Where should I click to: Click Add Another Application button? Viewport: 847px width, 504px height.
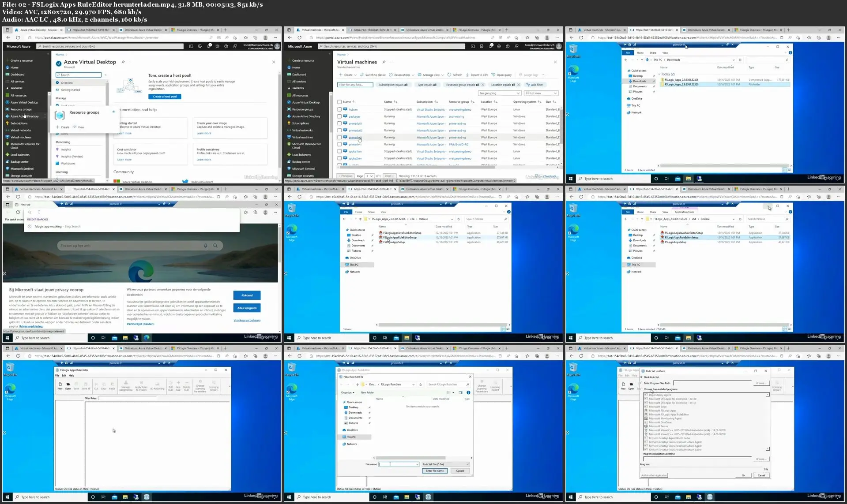click(x=654, y=475)
